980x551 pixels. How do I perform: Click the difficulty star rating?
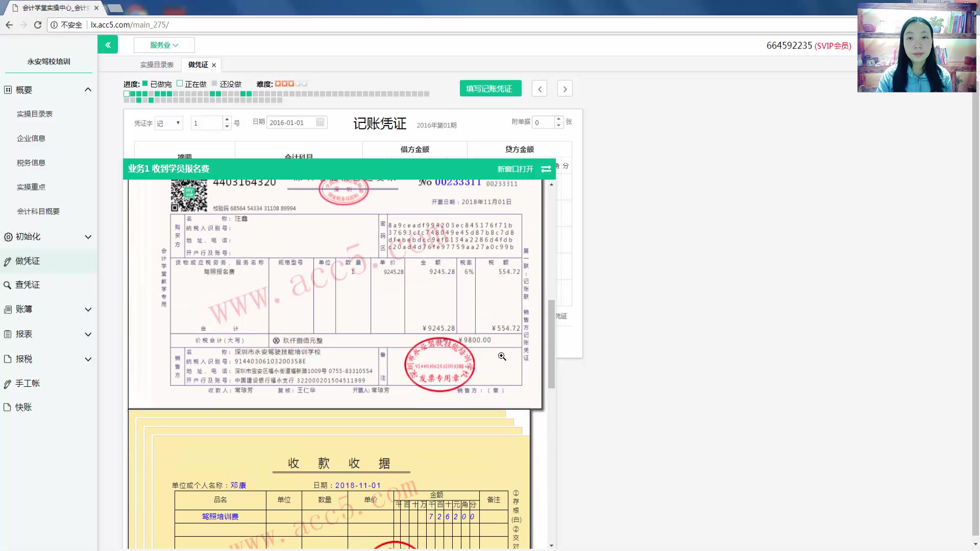[290, 84]
